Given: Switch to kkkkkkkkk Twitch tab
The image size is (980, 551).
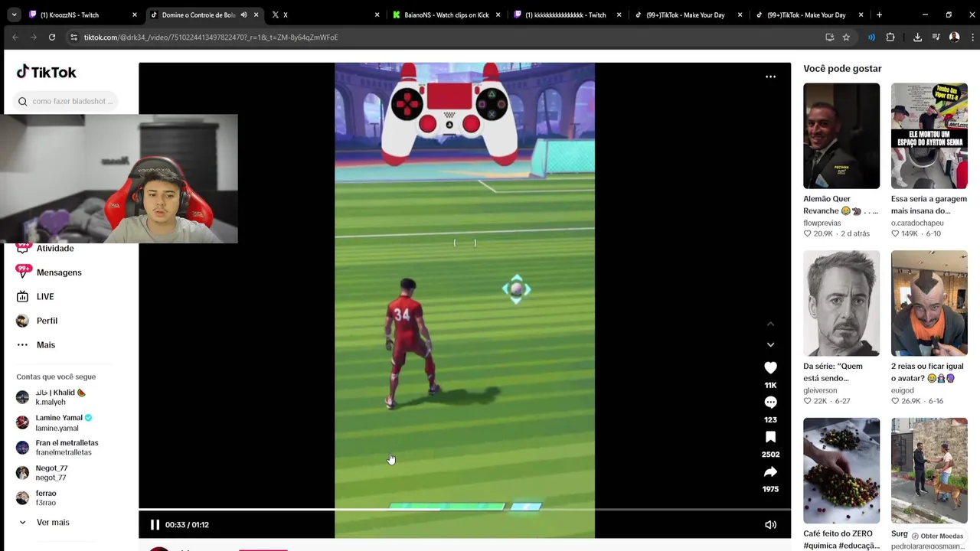Looking at the screenshot, I should 567,15.
